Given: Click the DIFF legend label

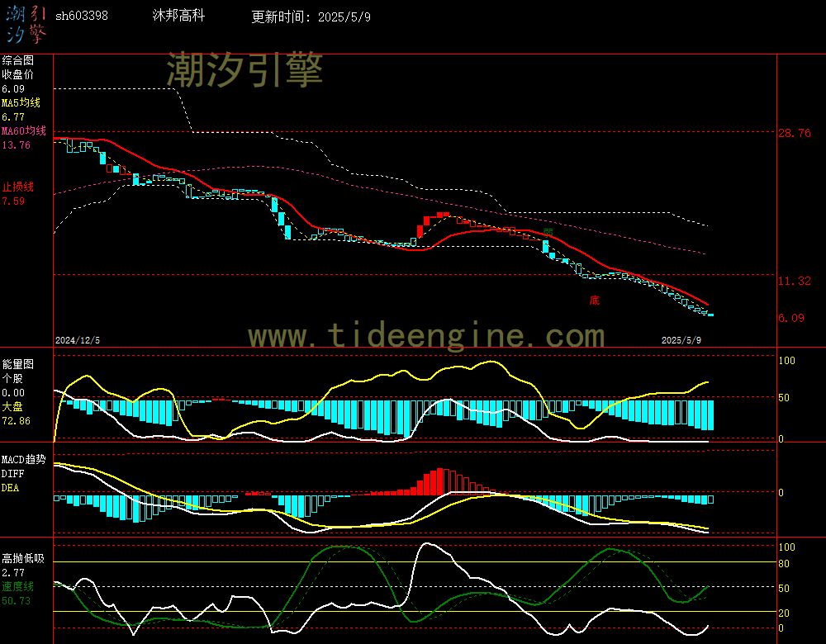Looking at the screenshot, I should point(12,473).
